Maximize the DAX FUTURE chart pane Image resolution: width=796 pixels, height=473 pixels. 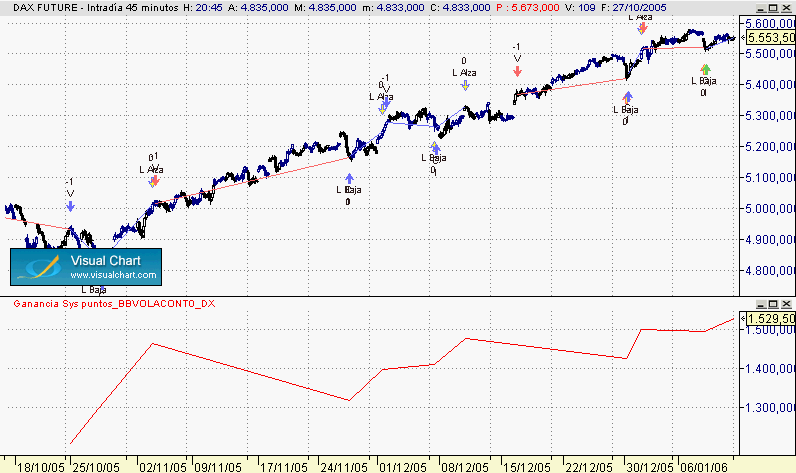pyautogui.click(x=773, y=8)
